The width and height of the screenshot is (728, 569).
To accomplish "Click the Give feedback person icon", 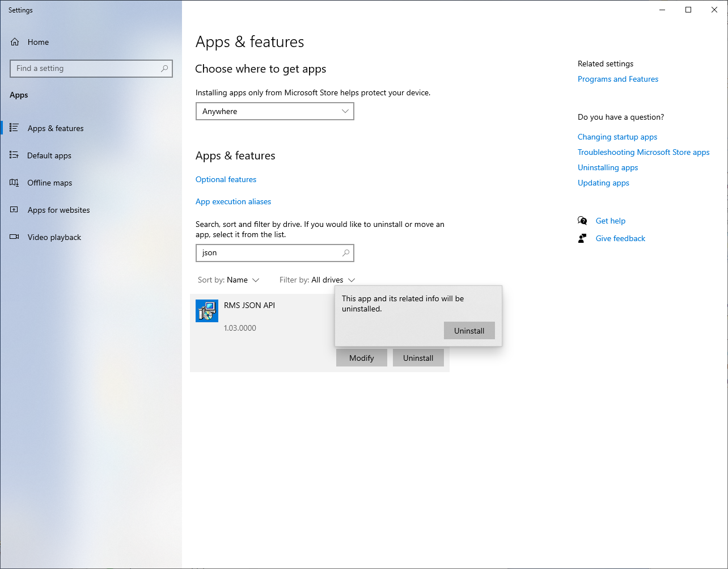I will pos(582,238).
